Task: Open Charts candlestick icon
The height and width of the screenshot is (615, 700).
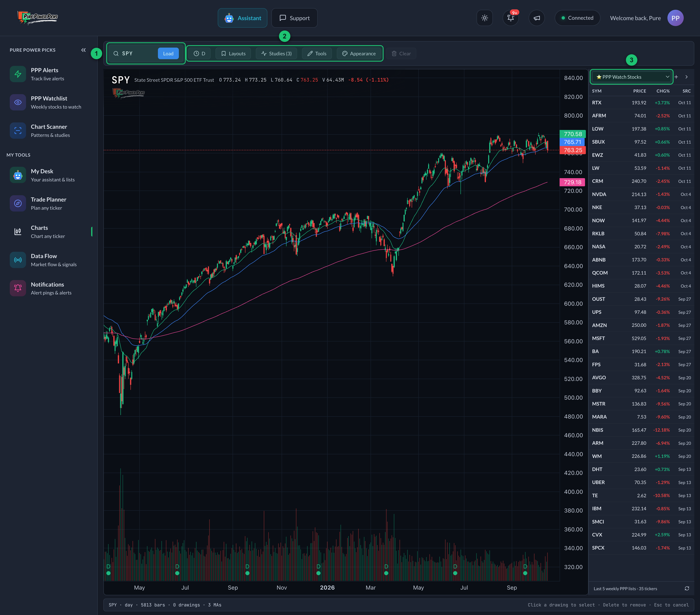Action: [x=18, y=232]
